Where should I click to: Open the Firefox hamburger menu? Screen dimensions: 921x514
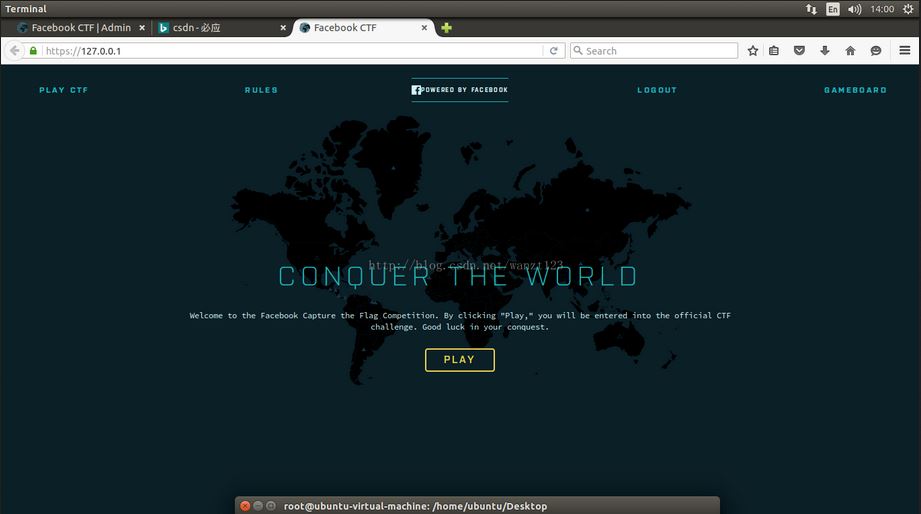[905, 51]
